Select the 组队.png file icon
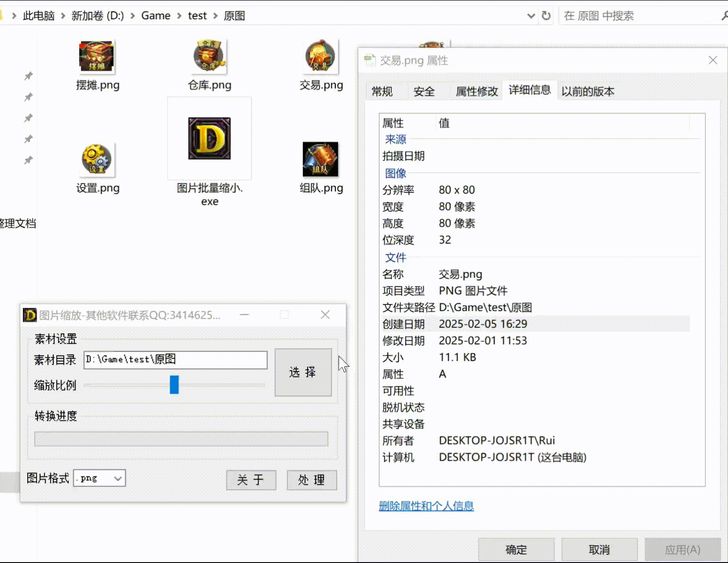728x563 pixels. 320,159
